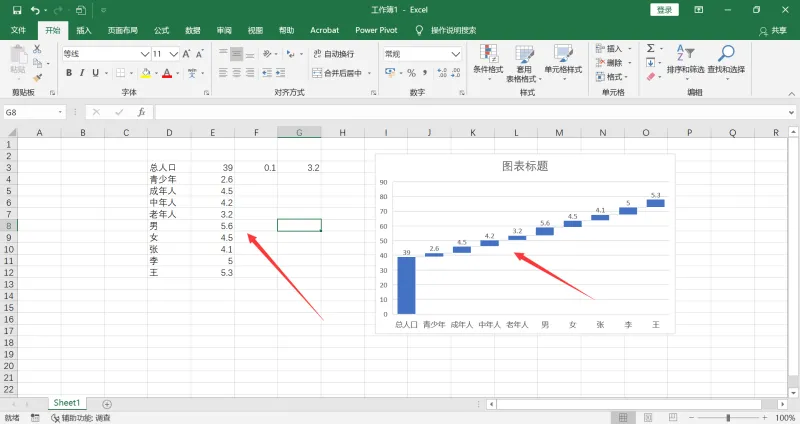This screenshot has width=800, height=424.
Task: Switch to the 公式 ribbon tab
Action: 161,30
